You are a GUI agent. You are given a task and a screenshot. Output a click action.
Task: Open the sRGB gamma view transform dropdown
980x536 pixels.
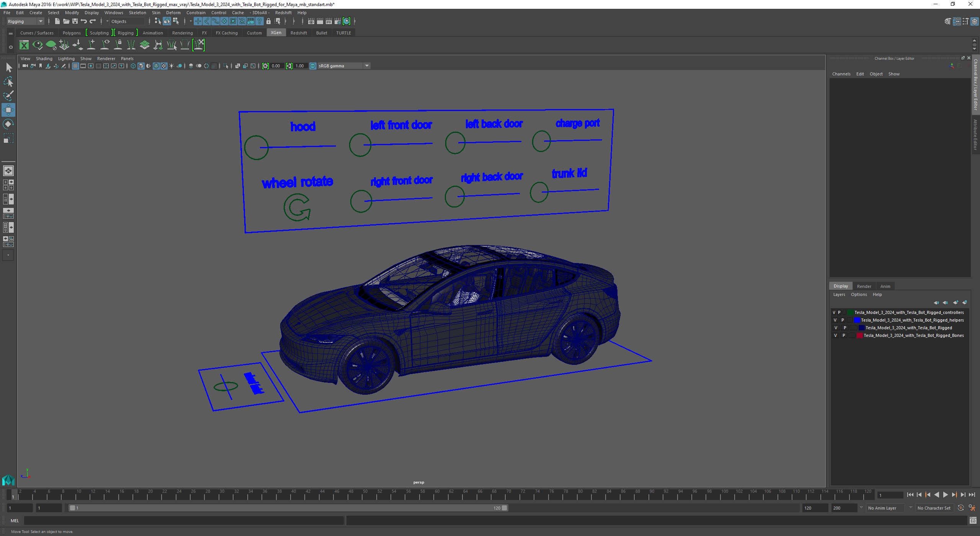[x=344, y=66]
